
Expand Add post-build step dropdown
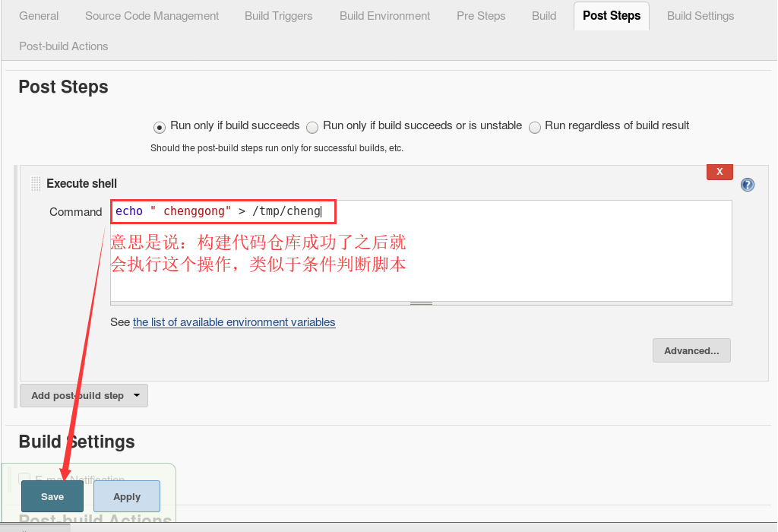pos(84,395)
